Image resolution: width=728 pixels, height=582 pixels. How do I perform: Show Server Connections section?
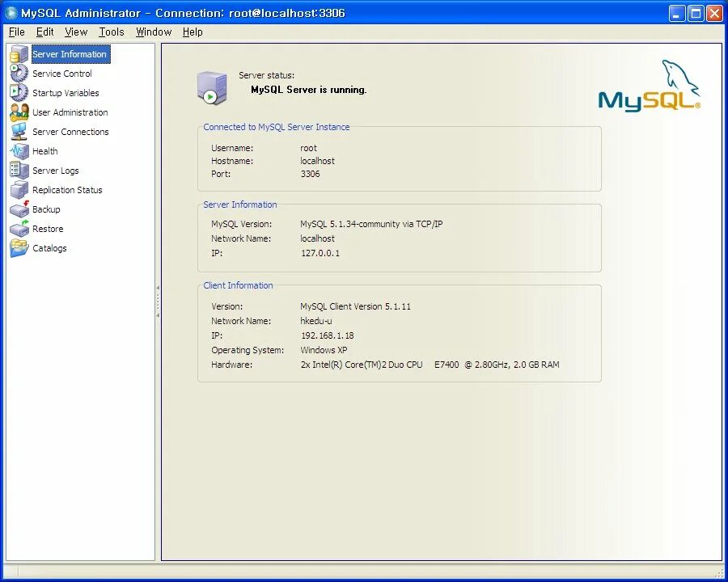[x=70, y=132]
